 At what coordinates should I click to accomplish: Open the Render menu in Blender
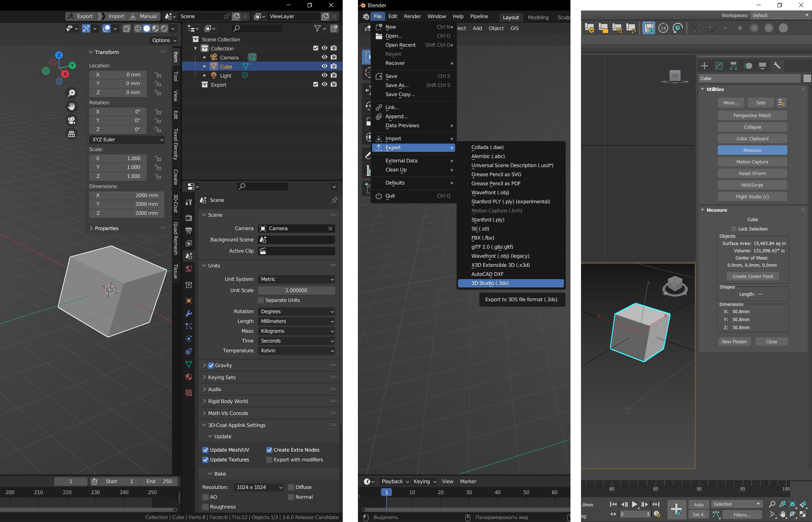(x=412, y=16)
